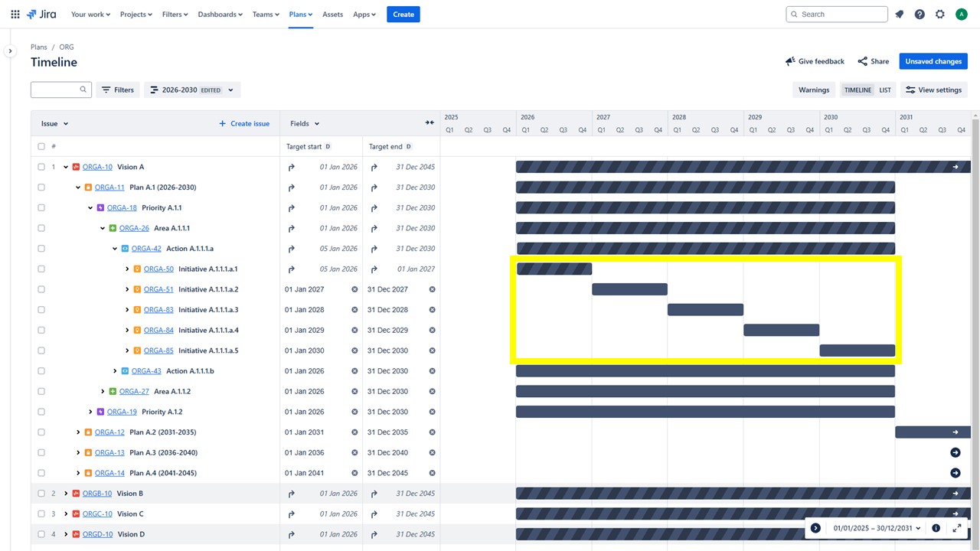Check the box for Vision D
The width and height of the screenshot is (980, 551).
click(41, 534)
